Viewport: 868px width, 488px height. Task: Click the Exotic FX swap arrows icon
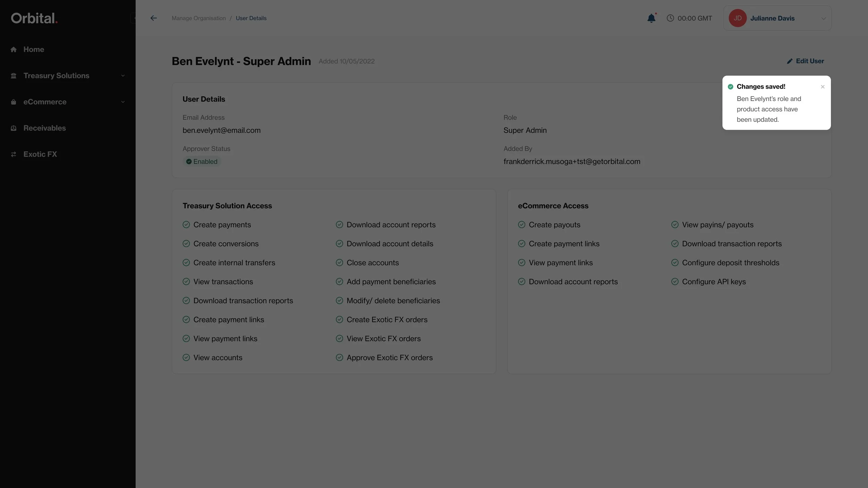point(14,154)
